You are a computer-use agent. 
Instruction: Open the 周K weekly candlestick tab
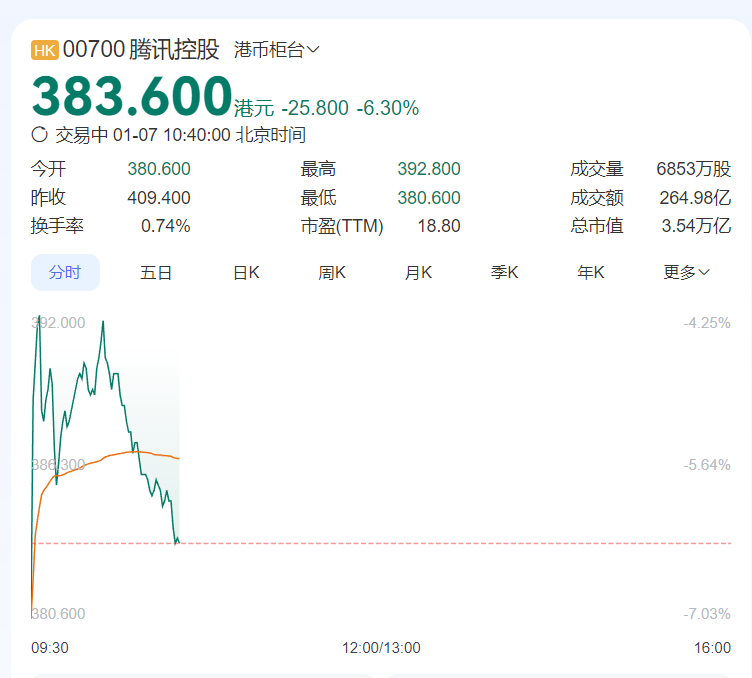click(332, 272)
